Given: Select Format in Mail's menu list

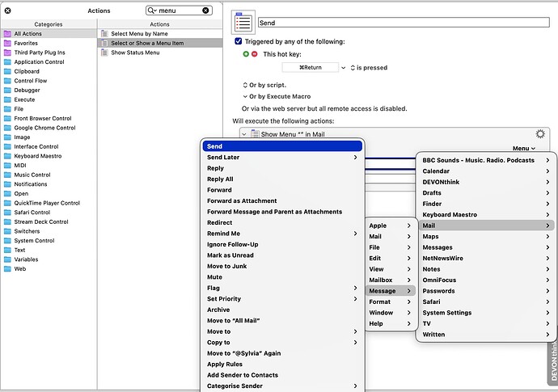Looking at the screenshot, I should tap(391, 301).
